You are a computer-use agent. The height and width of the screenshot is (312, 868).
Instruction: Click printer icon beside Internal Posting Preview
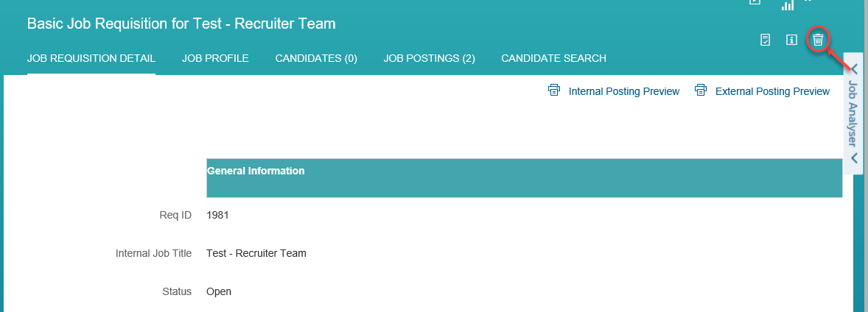[554, 91]
